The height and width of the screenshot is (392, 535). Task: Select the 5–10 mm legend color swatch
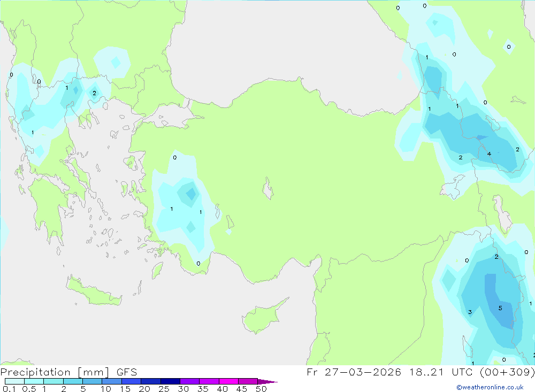pos(92,381)
